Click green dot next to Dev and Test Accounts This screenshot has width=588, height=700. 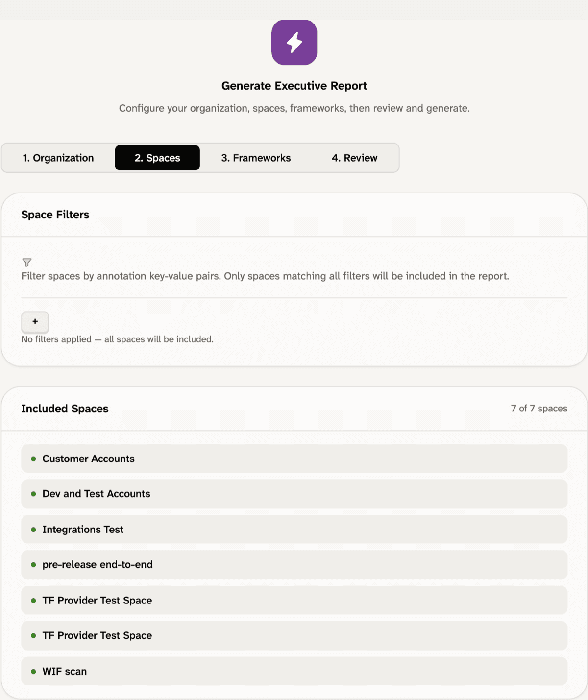[33, 494]
